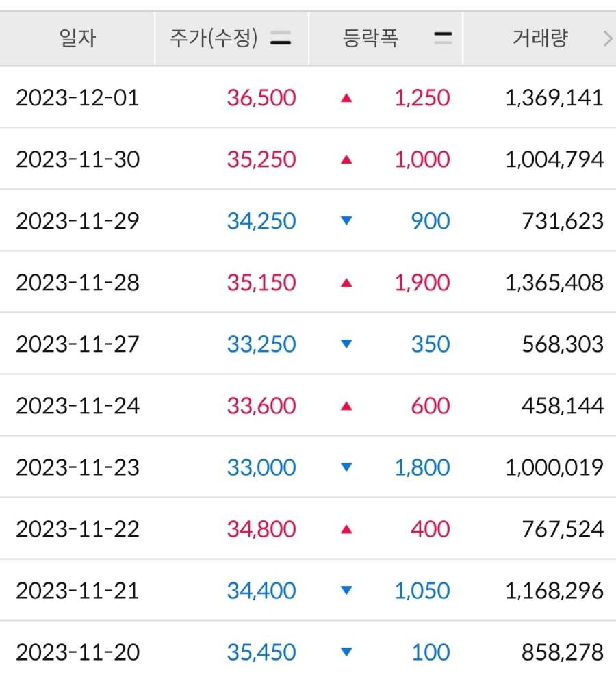Toggle the 등락폭 change display switch
Image resolution: width=616 pixels, height=679 pixels.
tap(443, 38)
